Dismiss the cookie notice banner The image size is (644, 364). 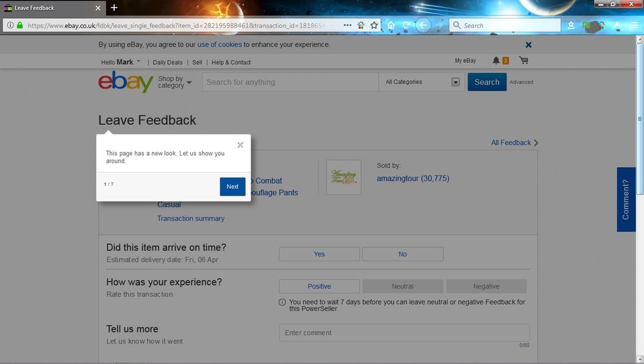pyautogui.click(x=529, y=45)
